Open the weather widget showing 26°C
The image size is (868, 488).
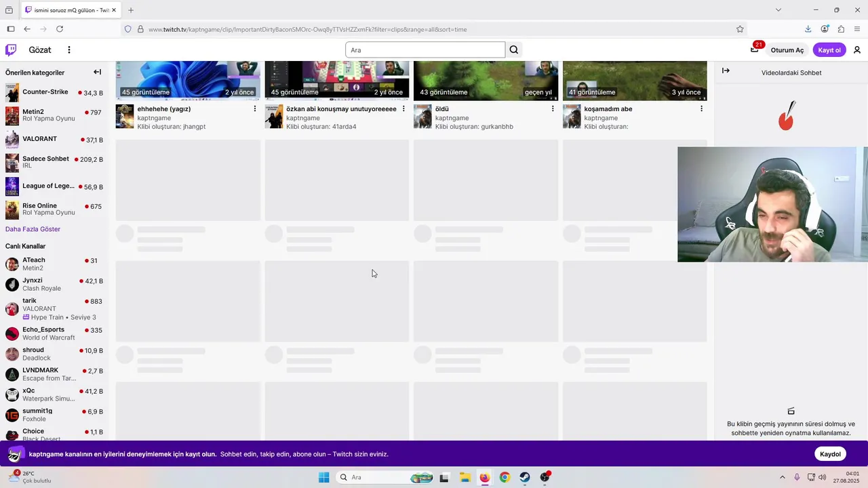pyautogui.click(x=28, y=477)
